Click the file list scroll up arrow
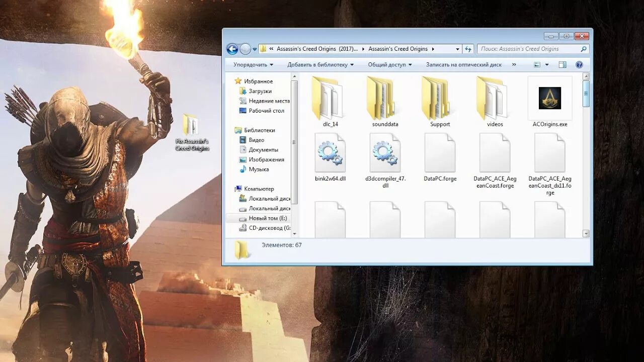Screen dimensions: 644x362 586,76
